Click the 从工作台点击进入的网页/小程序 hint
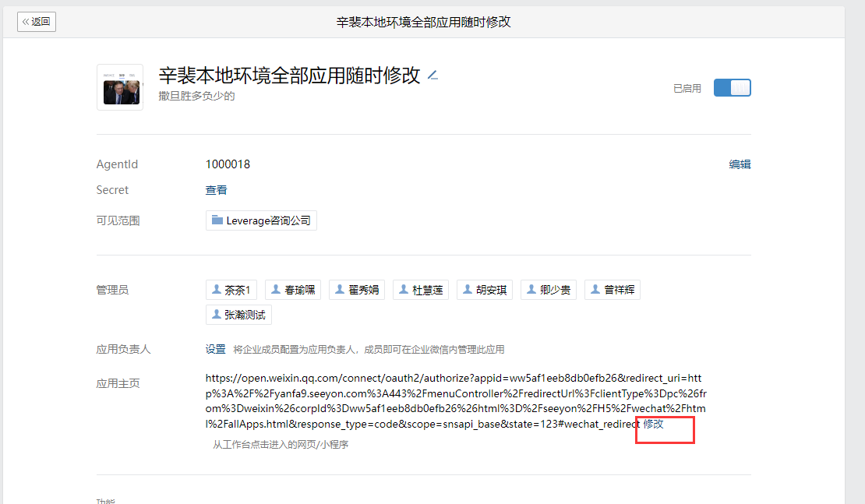The image size is (865, 504). click(x=281, y=445)
